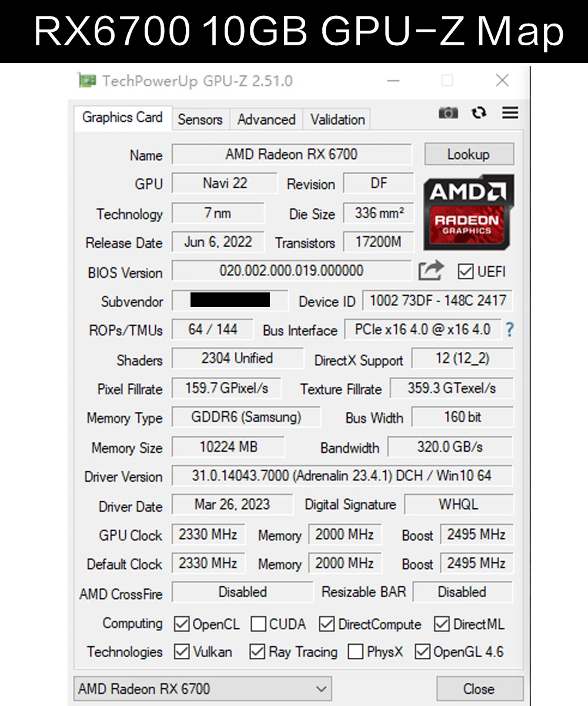Minimize the GPU-Z window

point(393,81)
